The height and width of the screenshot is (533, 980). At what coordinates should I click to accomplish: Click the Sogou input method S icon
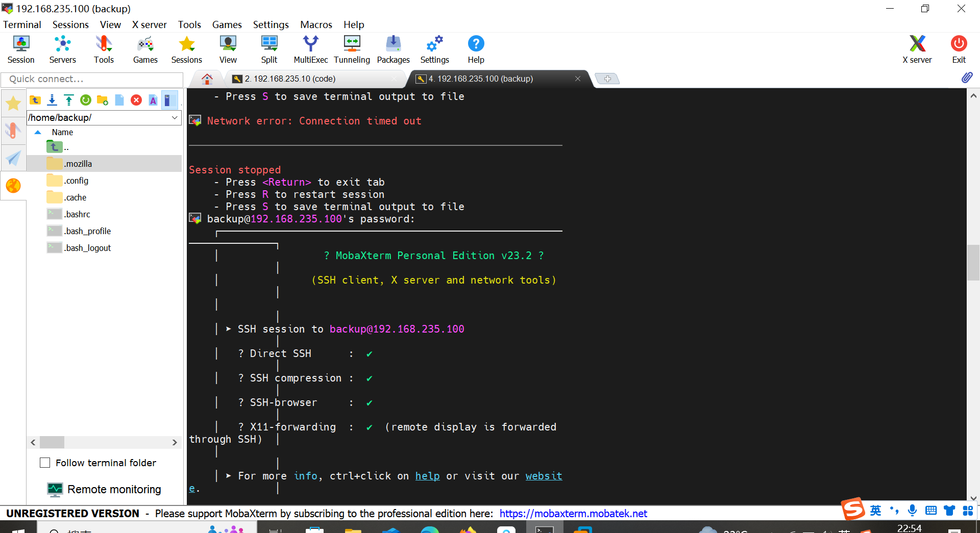[853, 509]
